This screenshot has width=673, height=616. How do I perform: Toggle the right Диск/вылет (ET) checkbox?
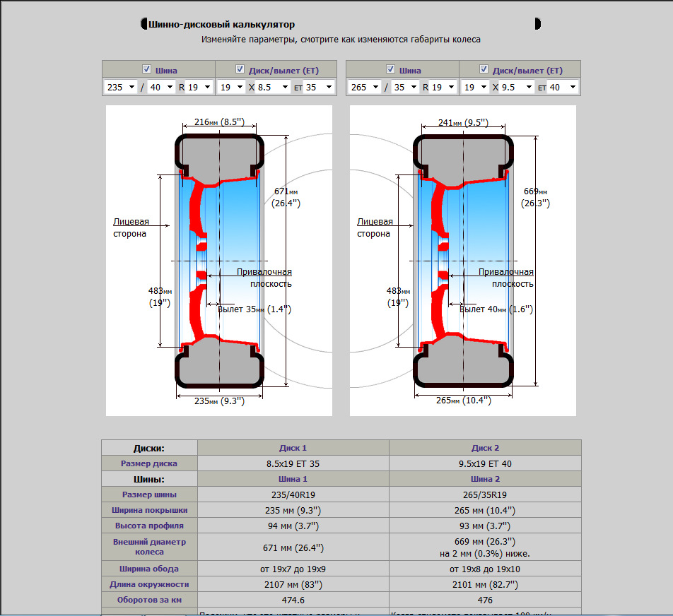(484, 69)
